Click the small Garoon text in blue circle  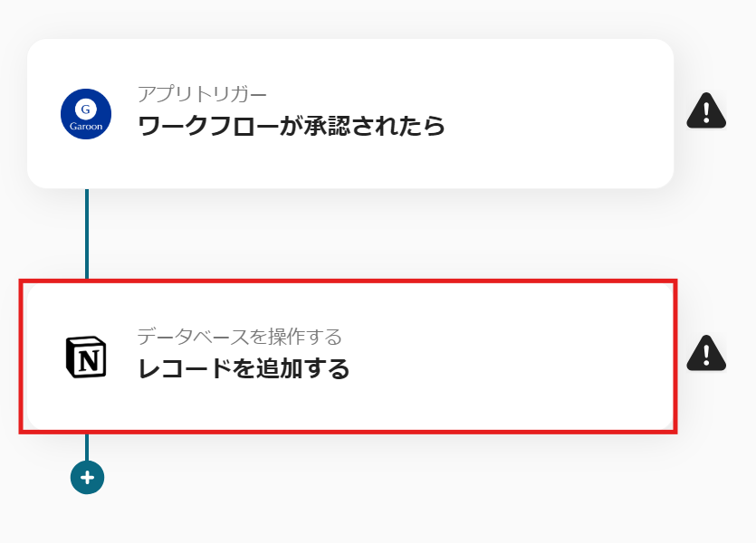pyautogui.click(x=86, y=127)
